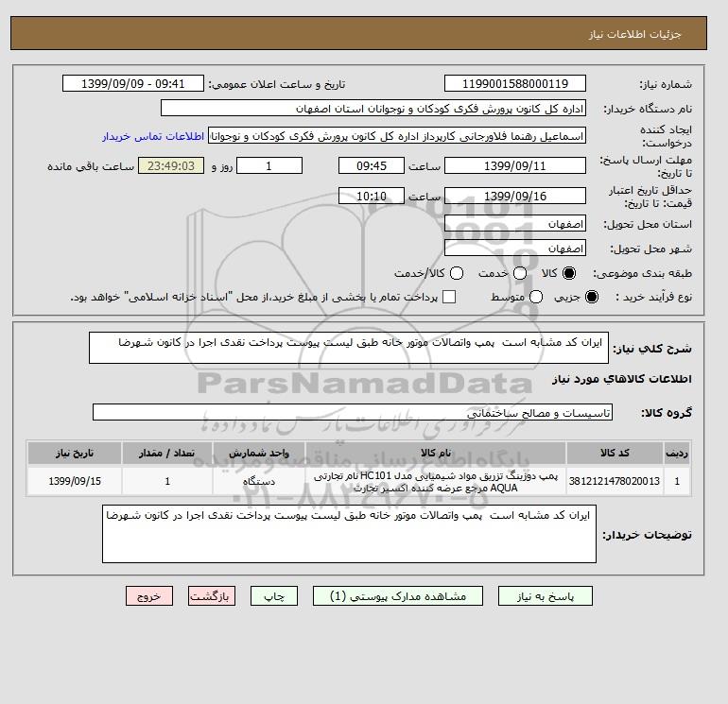Select the کالا radio button
The image size is (728, 704).
[569, 273]
